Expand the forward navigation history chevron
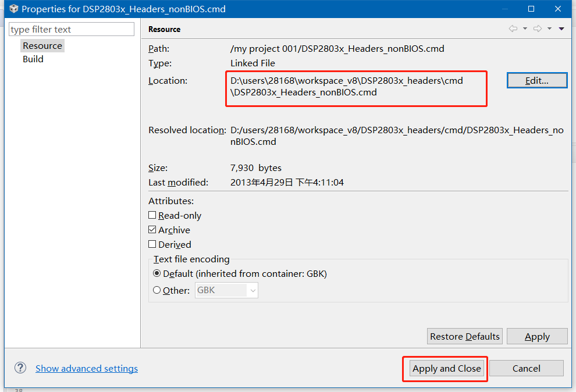The image size is (576, 392). (549, 28)
